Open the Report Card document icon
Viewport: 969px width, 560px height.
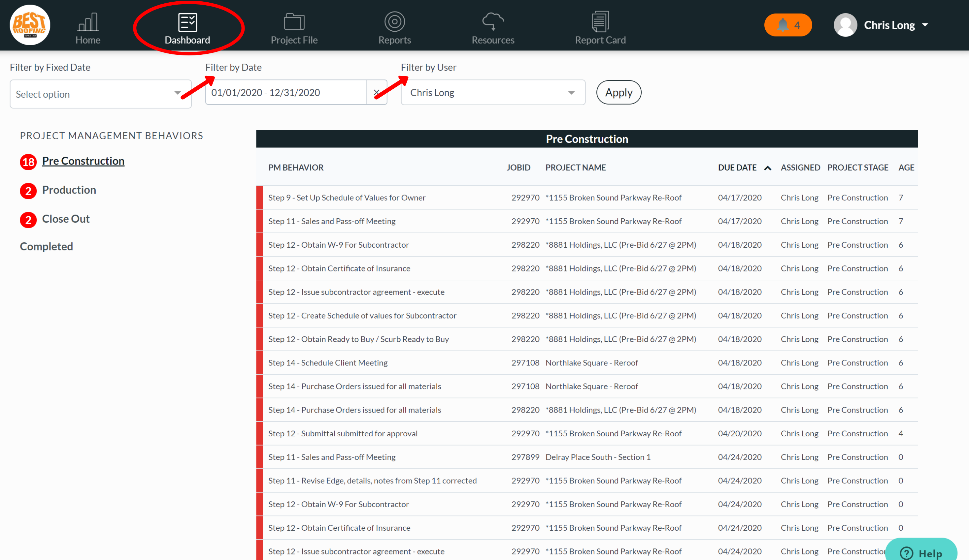[x=600, y=21]
